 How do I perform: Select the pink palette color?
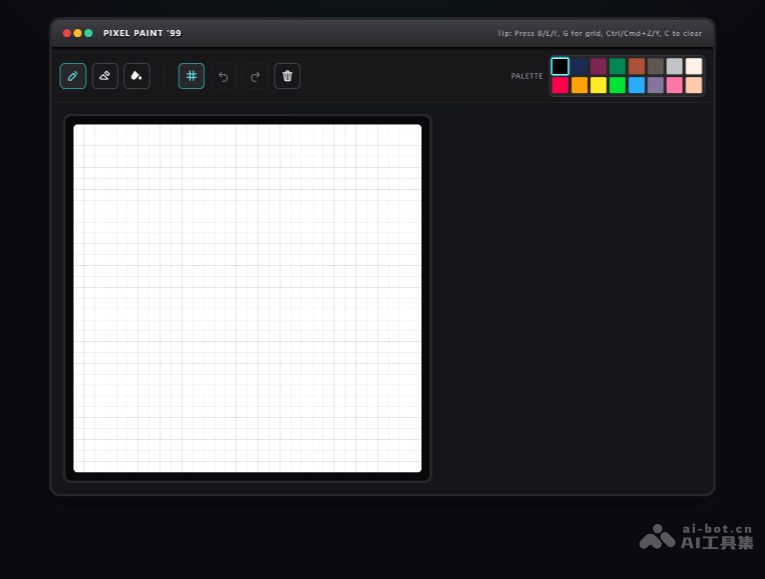(674, 85)
